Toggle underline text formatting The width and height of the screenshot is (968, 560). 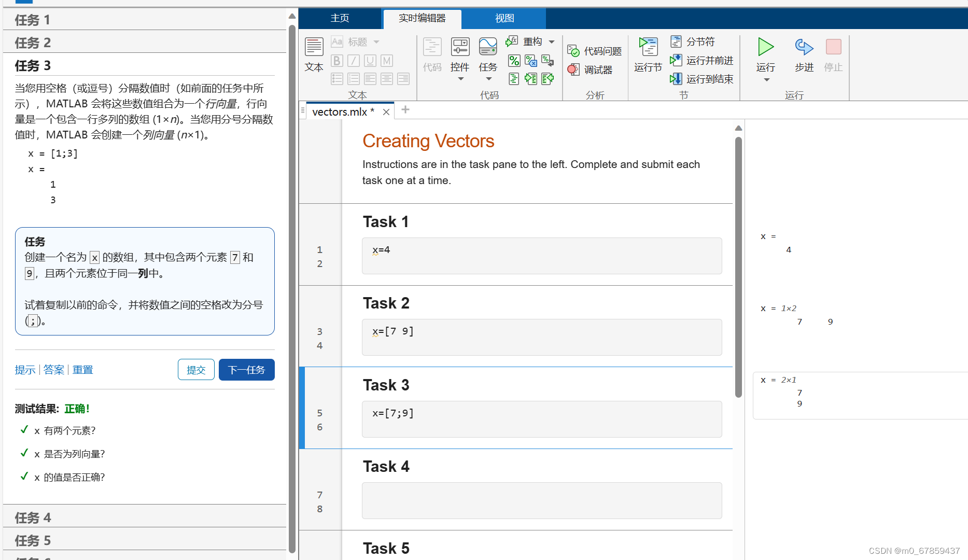tap(370, 61)
